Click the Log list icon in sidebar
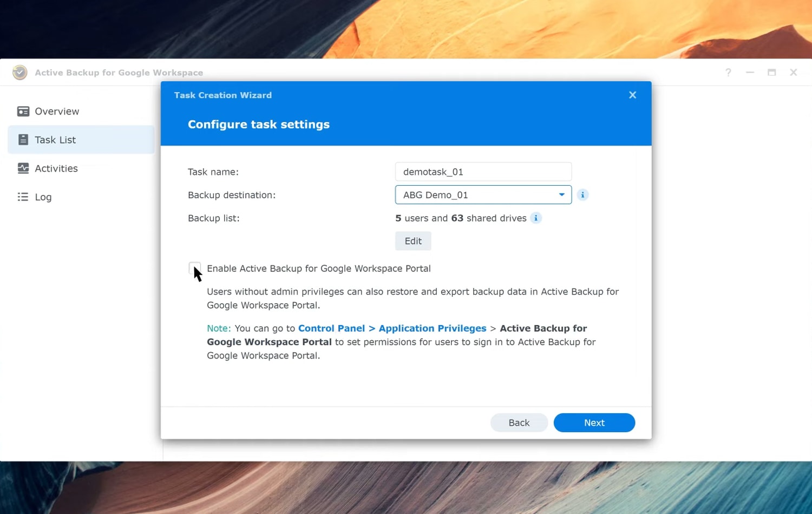Viewport: 812px width, 514px height. click(x=23, y=197)
